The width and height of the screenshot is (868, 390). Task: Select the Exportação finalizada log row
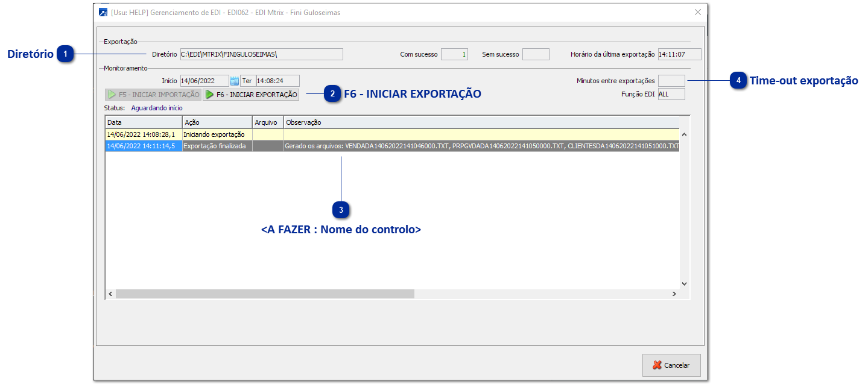(302, 145)
